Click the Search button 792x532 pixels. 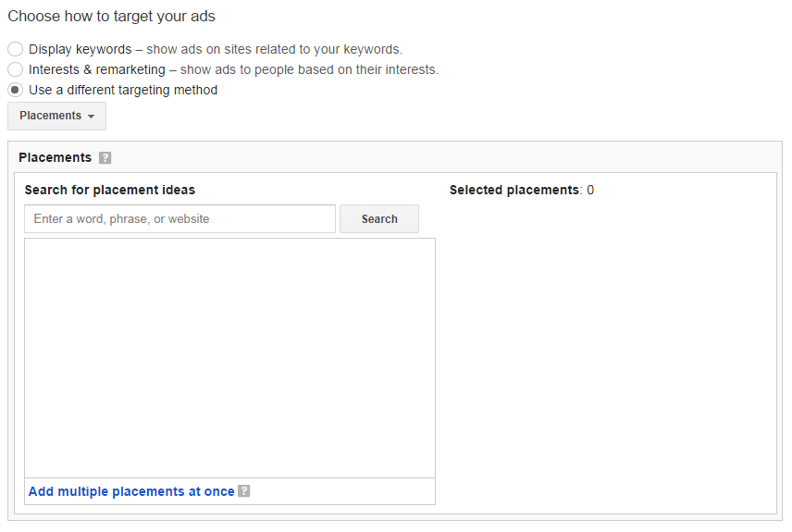(379, 218)
